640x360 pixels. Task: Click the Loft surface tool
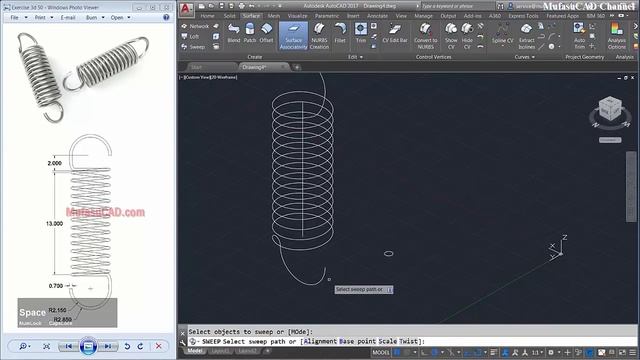(x=190, y=37)
